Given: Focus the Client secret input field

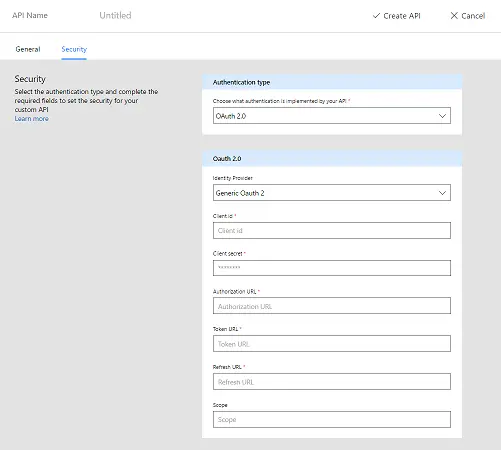Looking at the screenshot, I should [x=332, y=268].
